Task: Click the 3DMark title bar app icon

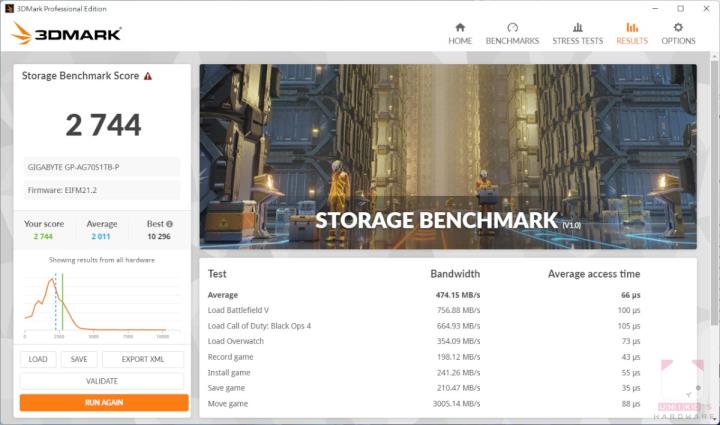Action: 9,8
